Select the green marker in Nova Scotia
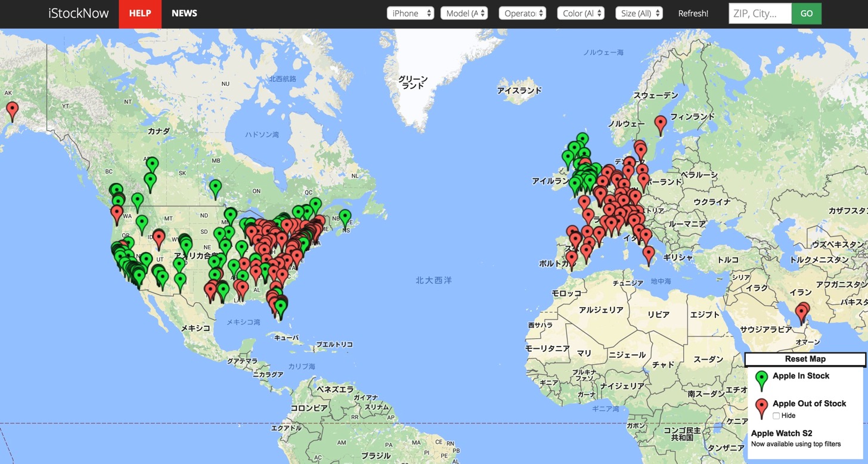Screen dimensions: 868x464 [345, 219]
